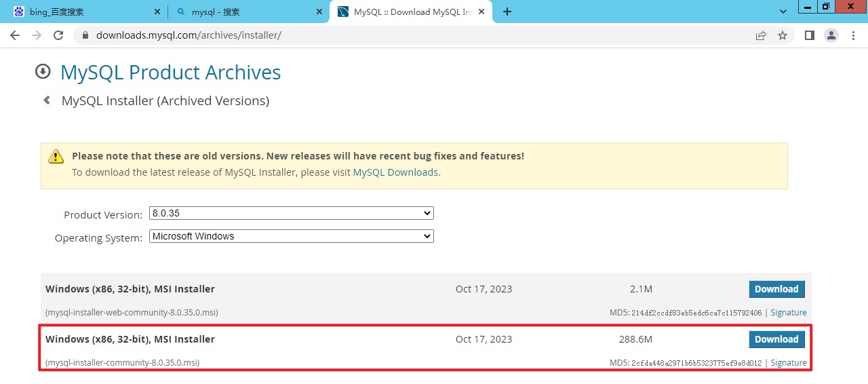Screen dimensions: 868x384
Task: Open Signature for the web-community installer
Action: 789,313
